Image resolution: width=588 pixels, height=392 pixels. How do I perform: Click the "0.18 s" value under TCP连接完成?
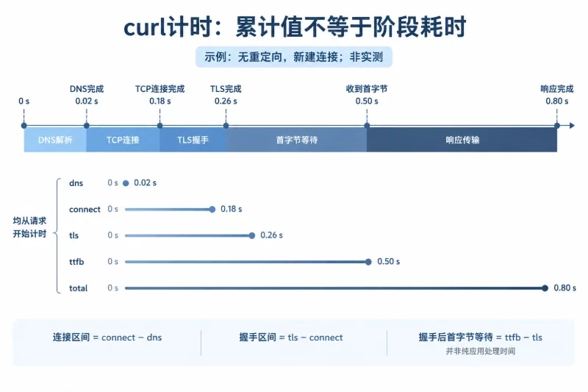pos(160,101)
